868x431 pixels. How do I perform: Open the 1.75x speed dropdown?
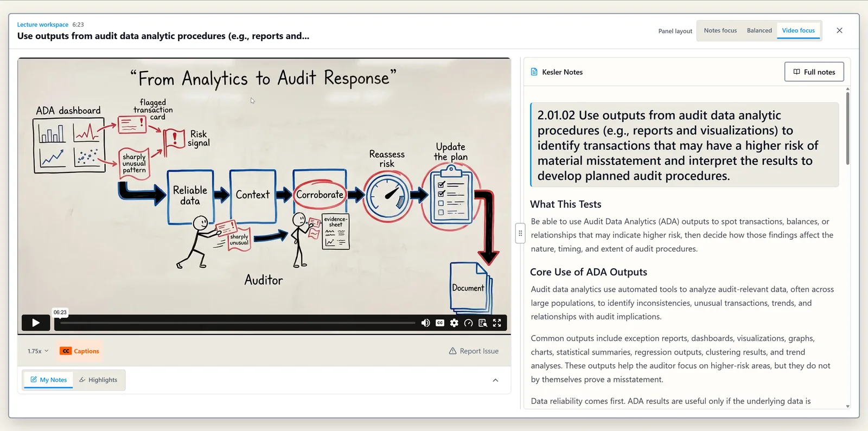[x=38, y=351]
